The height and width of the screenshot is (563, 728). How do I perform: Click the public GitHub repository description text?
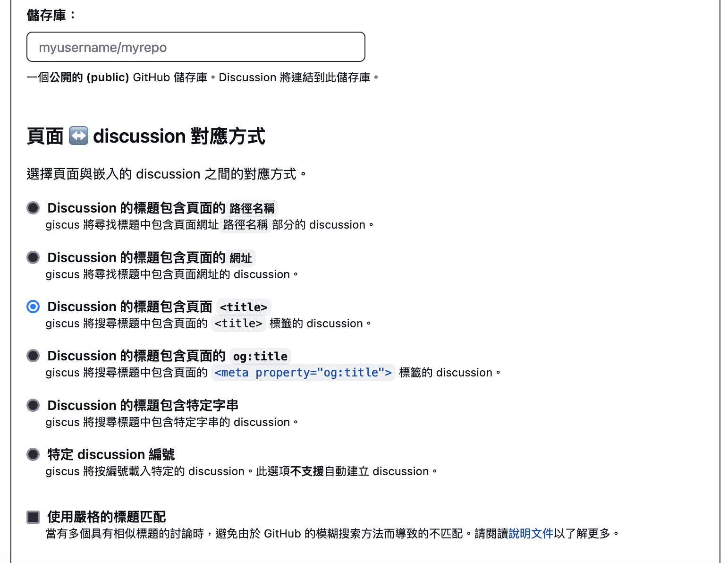(203, 77)
